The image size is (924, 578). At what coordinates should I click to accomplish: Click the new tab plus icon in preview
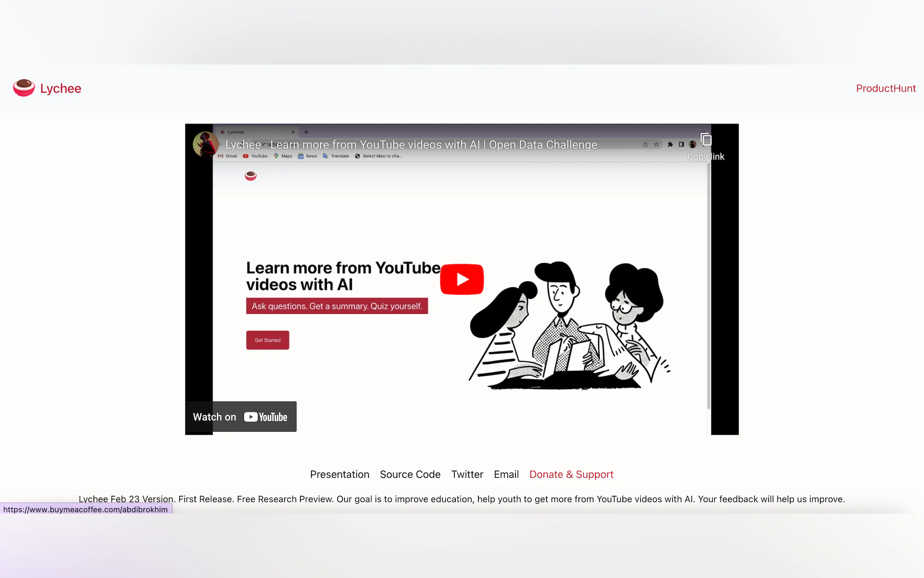tap(306, 132)
